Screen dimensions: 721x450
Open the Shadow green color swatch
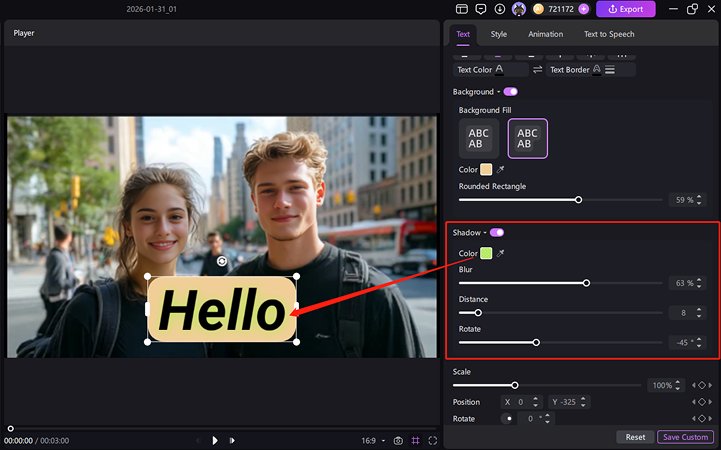[486, 253]
